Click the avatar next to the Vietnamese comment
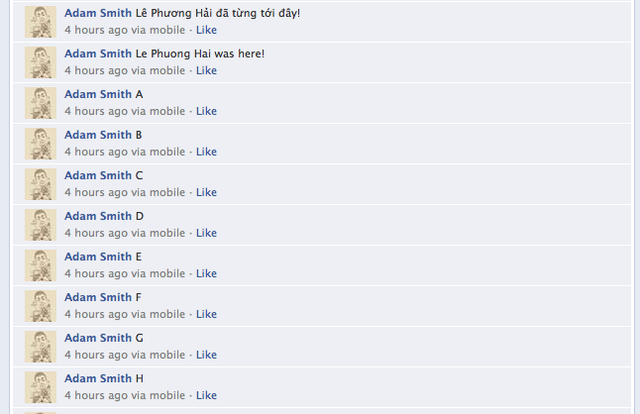This screenshot has width=640, height=414. (40, 22)
